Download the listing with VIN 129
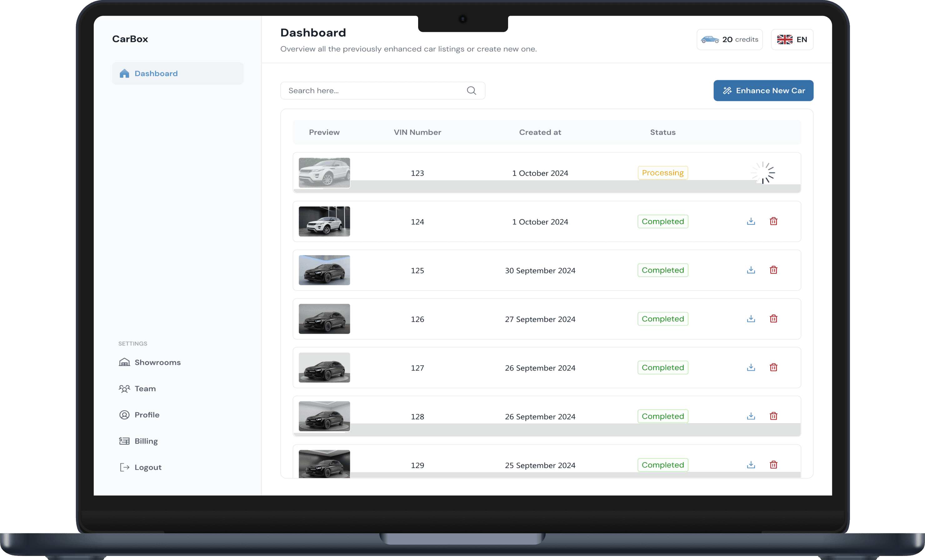The height and width of the screenshot is (560, 925). pyautogui.click(x=751, y=465)
